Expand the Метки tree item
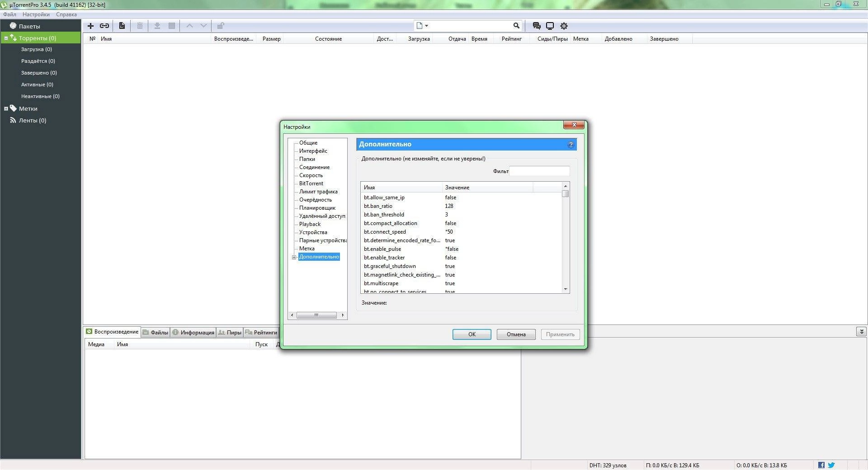 click(6, 108)
